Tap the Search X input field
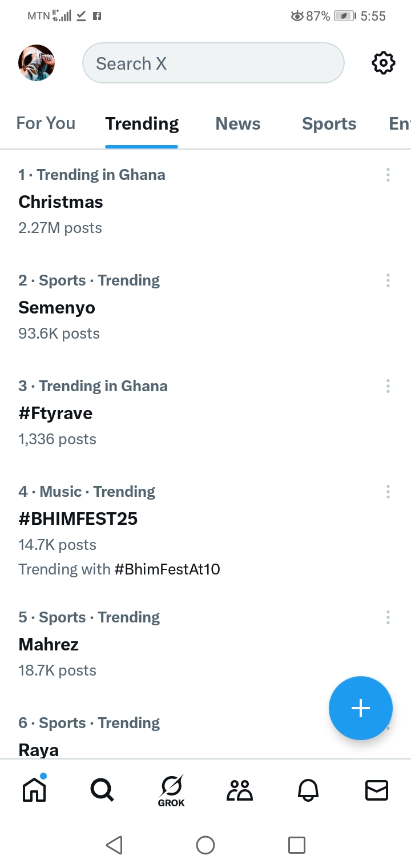 213,63
